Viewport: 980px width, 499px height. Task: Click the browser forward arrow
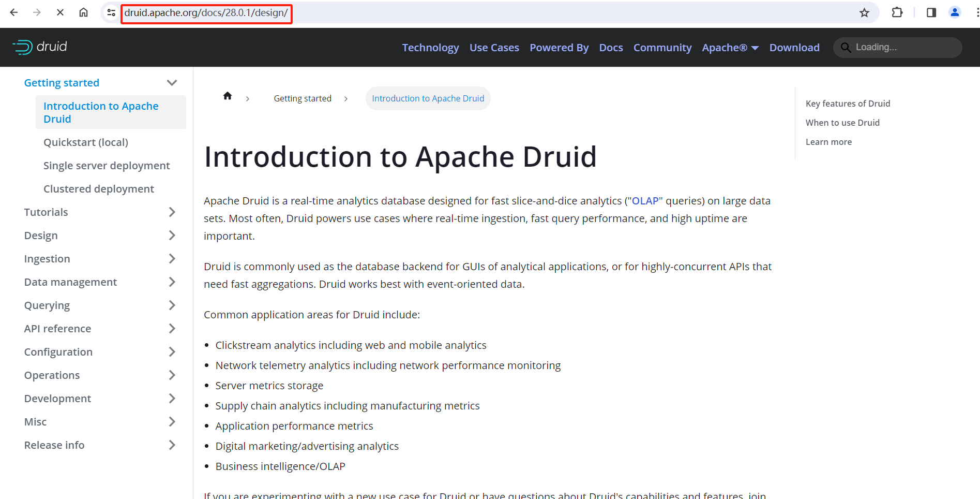pyautogui.click(x=37, y=12)
